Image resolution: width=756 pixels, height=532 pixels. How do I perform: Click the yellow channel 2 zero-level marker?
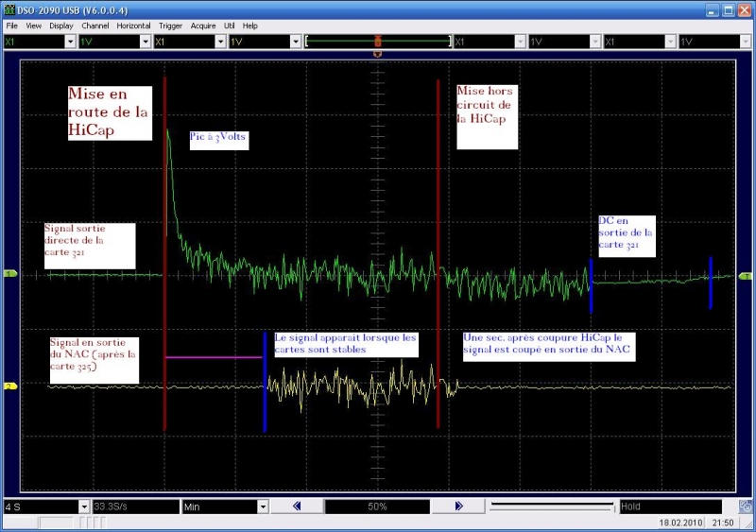pos(10,386)
